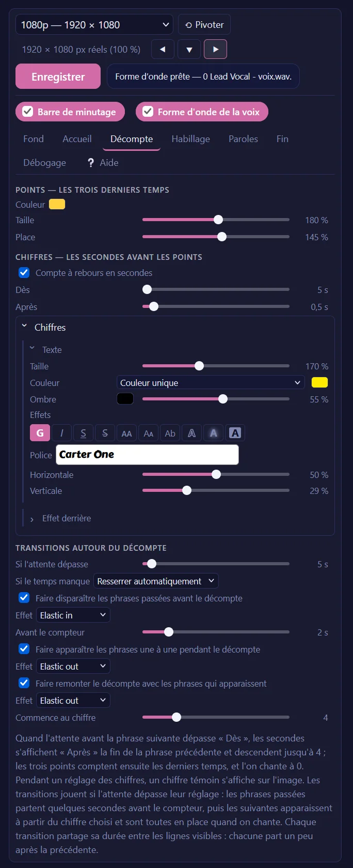The image size is (353, 868).
Task: Apply the outlined A text effect
Action: (191, 433)
